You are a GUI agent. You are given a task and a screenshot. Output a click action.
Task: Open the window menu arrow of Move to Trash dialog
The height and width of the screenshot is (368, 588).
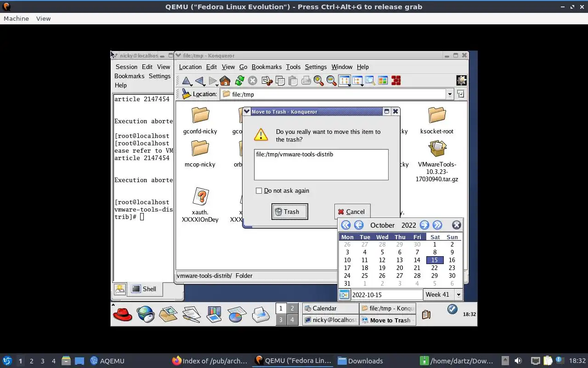tap(247, 111)
